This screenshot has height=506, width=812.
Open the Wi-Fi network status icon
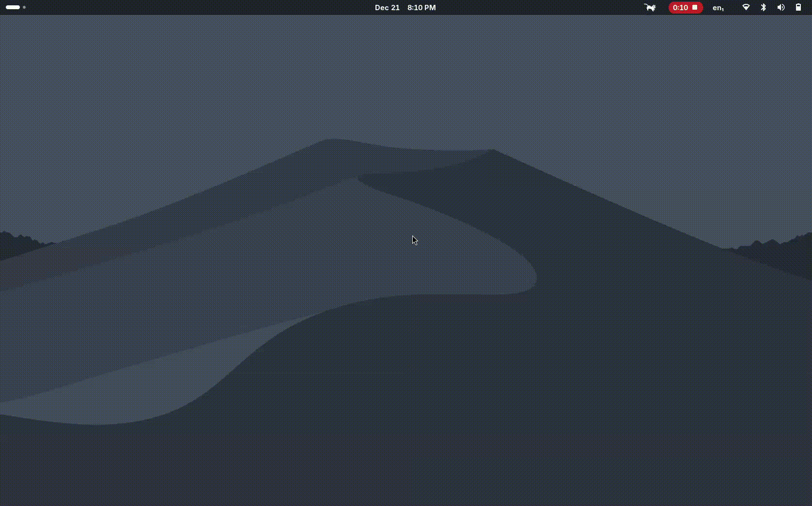746,7
